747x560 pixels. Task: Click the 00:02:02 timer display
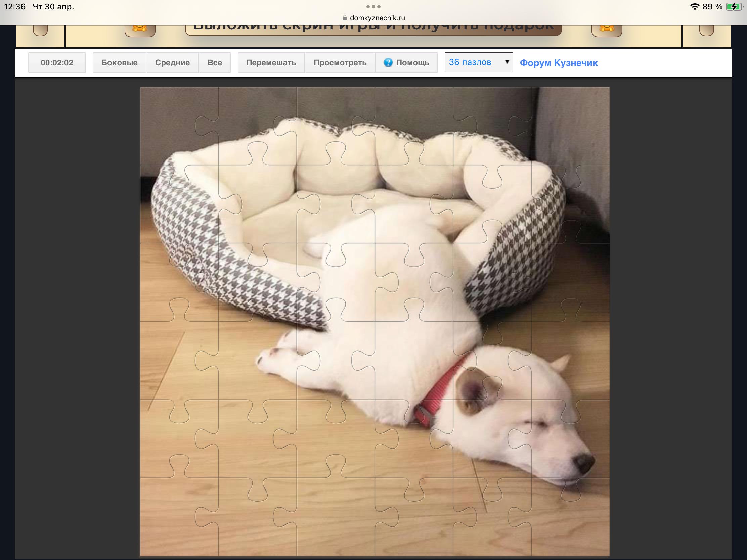point(57,62)
